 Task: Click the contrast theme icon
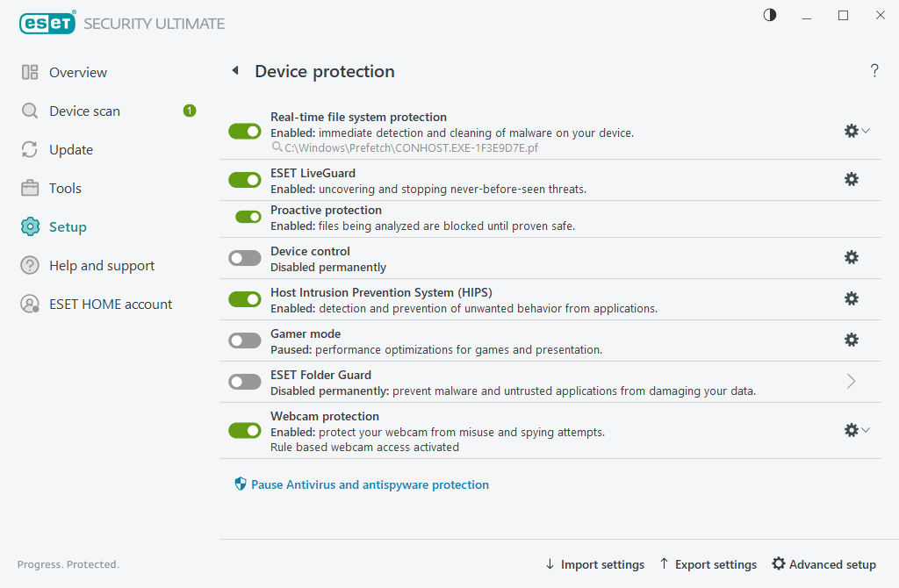tap(770, 15)
